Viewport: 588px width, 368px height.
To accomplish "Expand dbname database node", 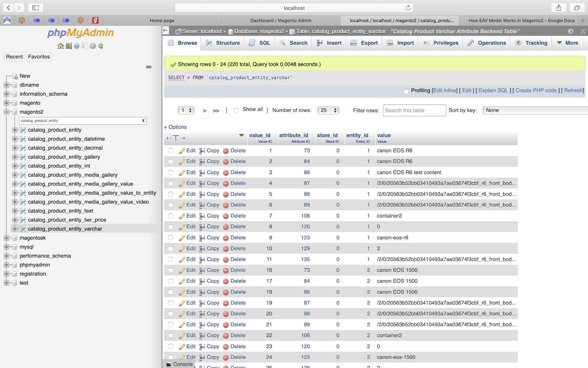I will (6, 85).
